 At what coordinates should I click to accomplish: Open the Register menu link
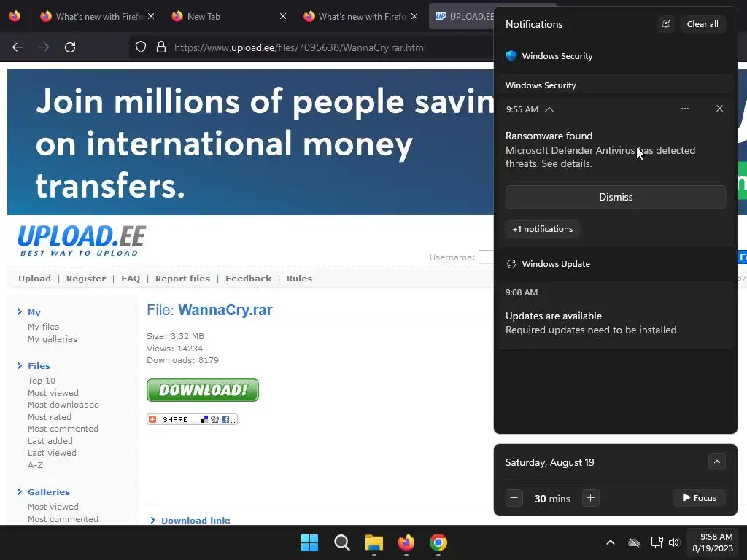[86, 279]
